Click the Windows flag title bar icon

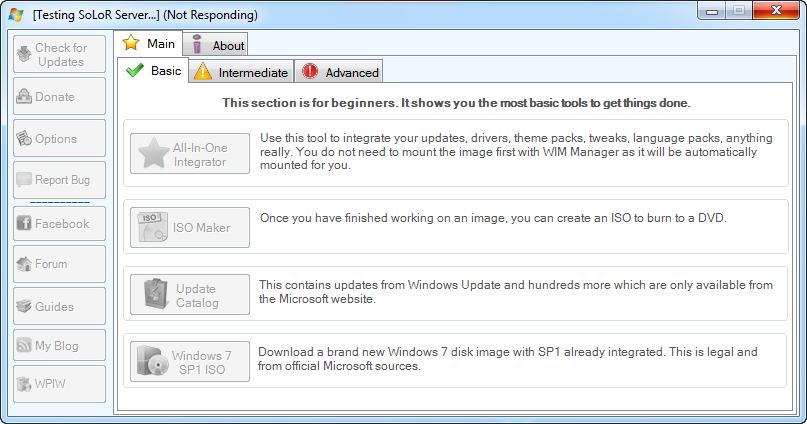pos(16,14)
